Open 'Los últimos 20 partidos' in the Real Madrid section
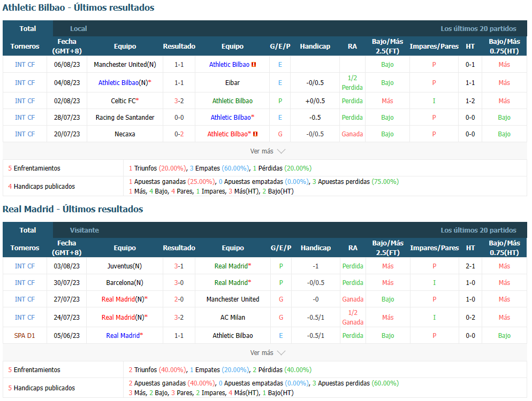 (x=478, y=230)
